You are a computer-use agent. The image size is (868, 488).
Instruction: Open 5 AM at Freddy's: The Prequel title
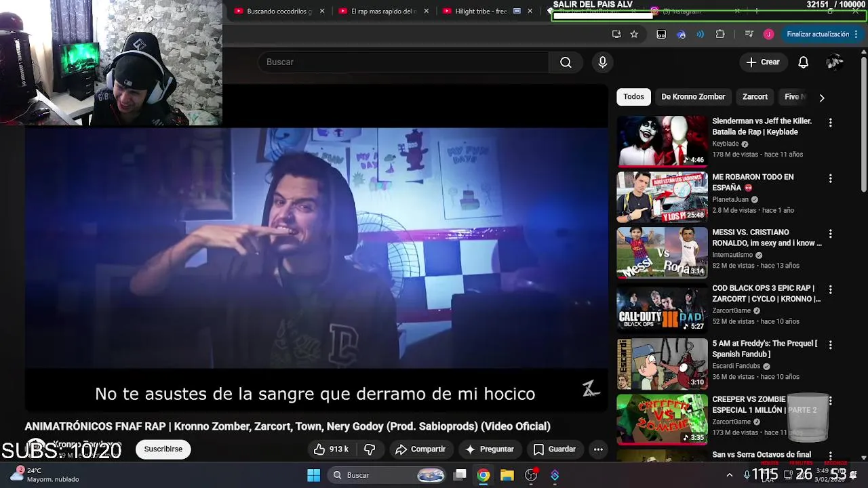pos(764,349)
